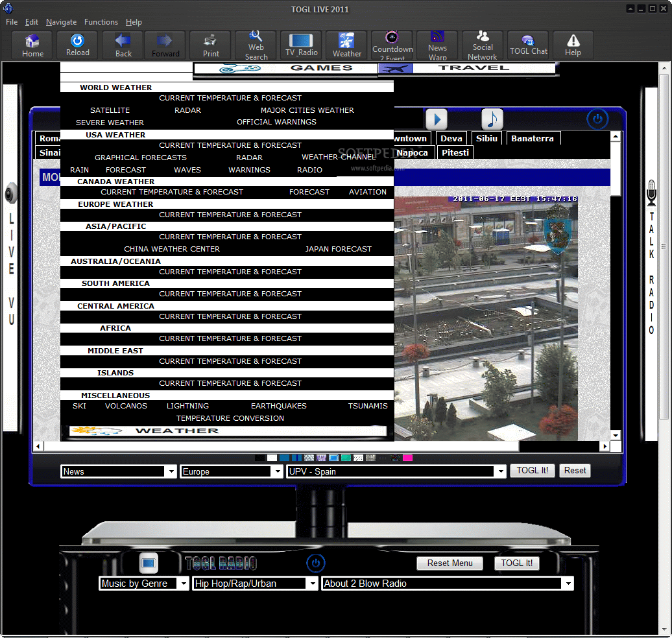The image size is (672, 638).
Task: Pick the white color swatch
Action: coord(272,458)
